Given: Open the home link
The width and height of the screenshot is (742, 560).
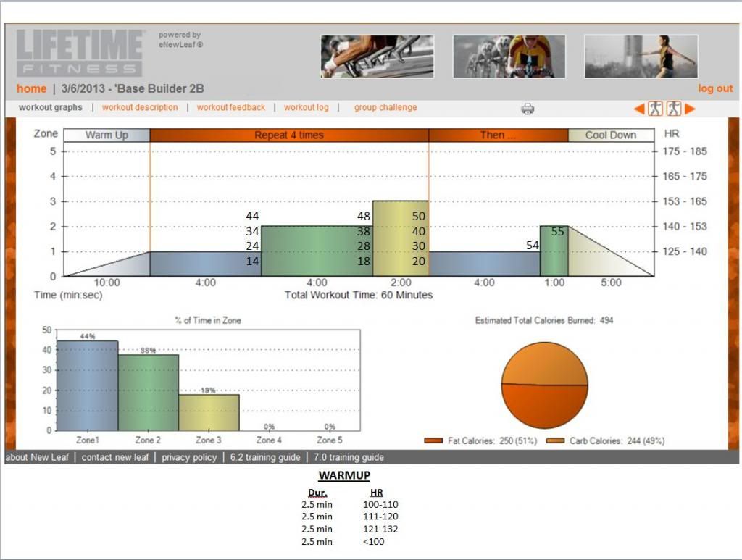Looking at the screenshot, I should 32,89.
